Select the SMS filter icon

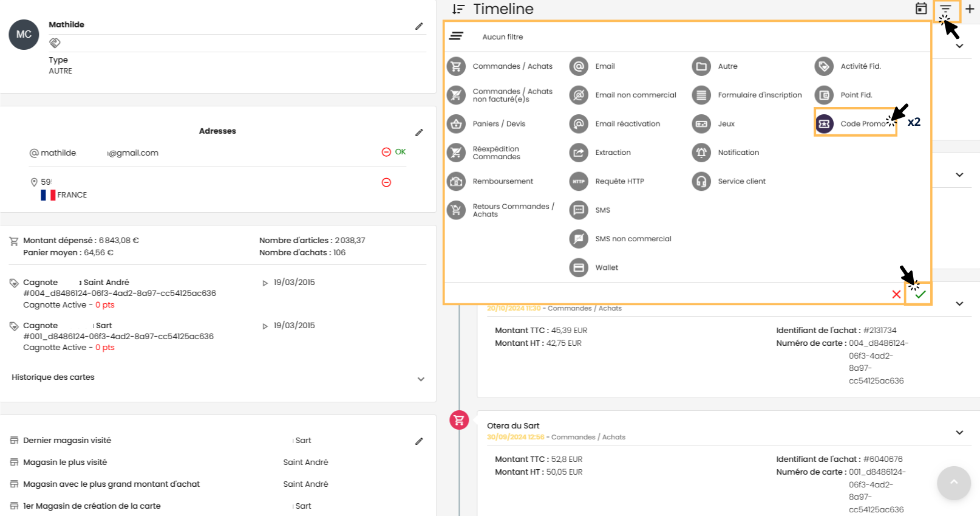pyautogui.click(x=579, y=210)
